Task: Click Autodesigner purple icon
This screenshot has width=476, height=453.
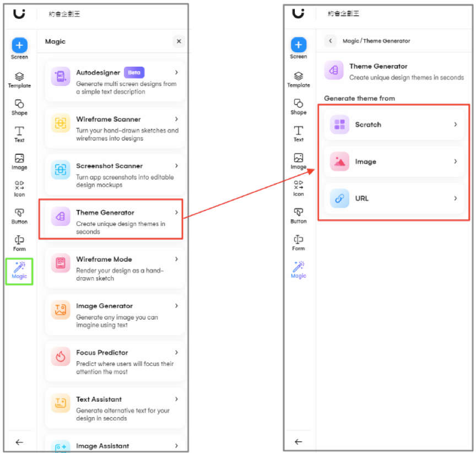Action: coord(61,76)
